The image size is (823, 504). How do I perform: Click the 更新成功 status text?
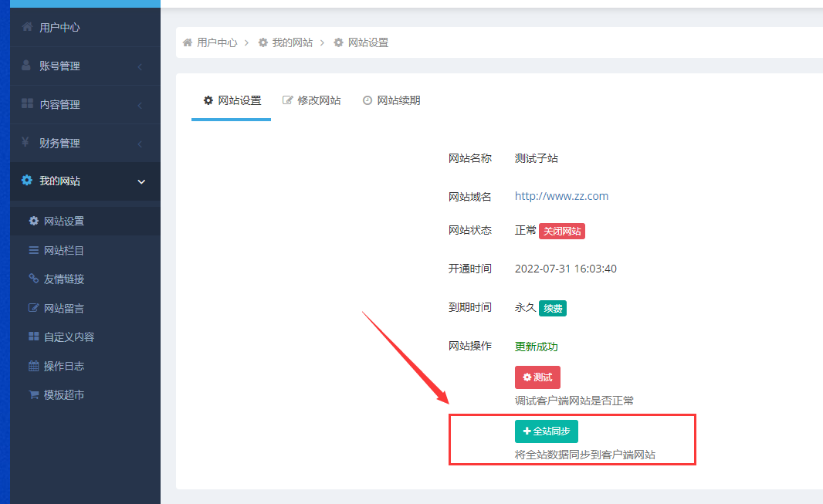coord(536,346)
